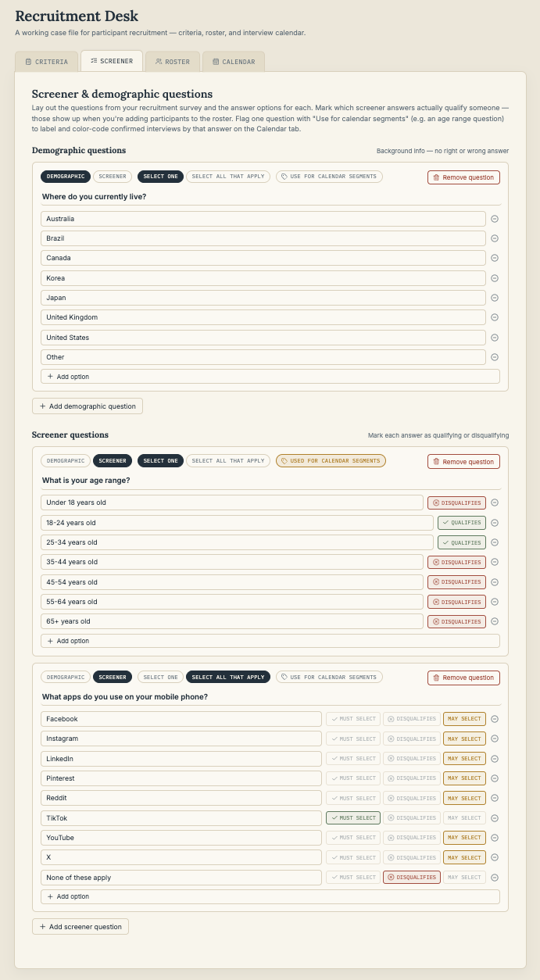Viewport: 540px width, 980px height.
Task: Add option to the age range question
Action: pos(270,641)
